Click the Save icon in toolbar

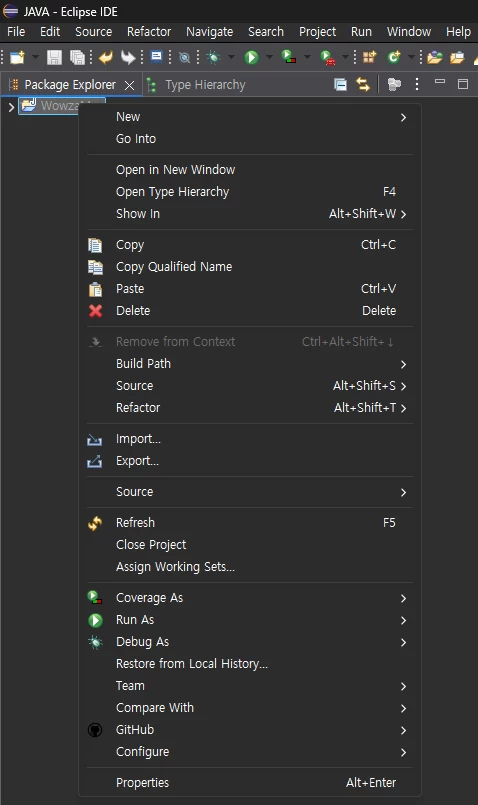[54, 57]
